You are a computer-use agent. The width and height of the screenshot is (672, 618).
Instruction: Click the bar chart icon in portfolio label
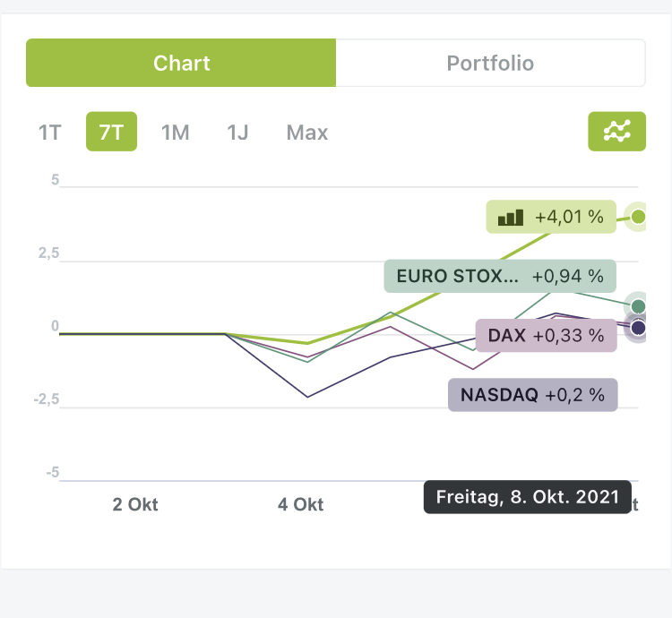tap(511, 217)
